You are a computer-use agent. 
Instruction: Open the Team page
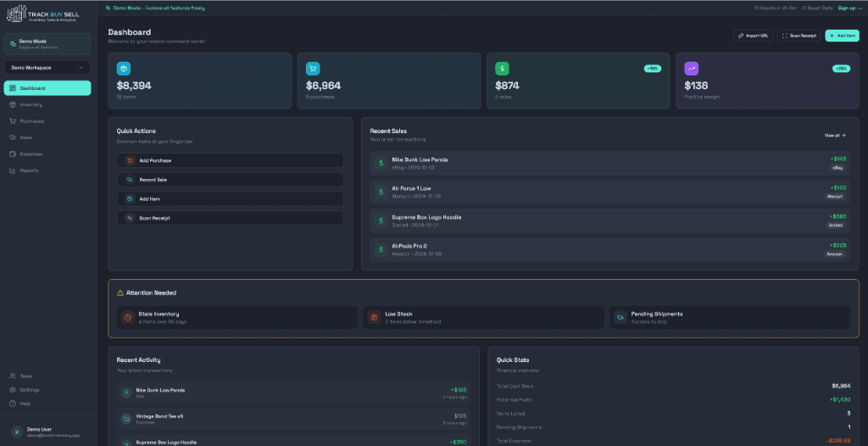(x=47, y=376)
